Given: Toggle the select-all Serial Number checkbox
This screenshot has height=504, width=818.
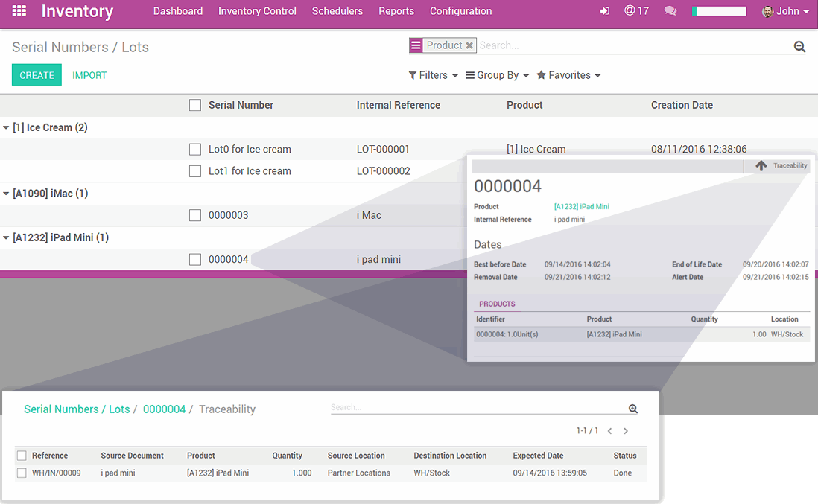Looking at the screenshot, I should point(195,105).
